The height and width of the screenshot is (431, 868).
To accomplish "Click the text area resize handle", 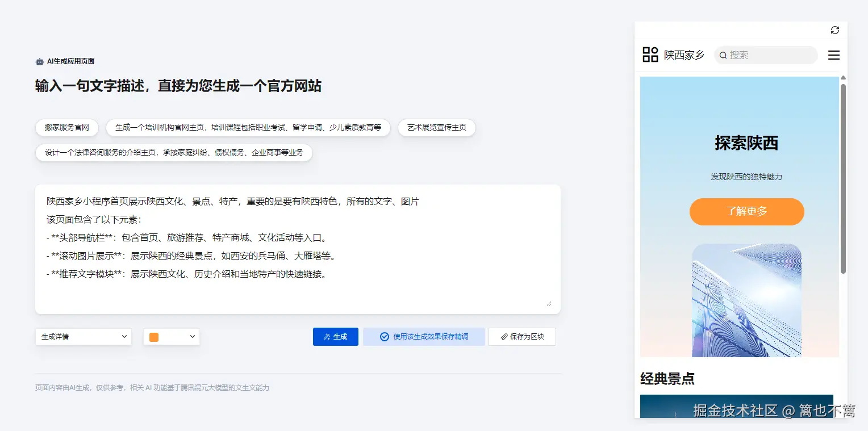I will (549, 303).
